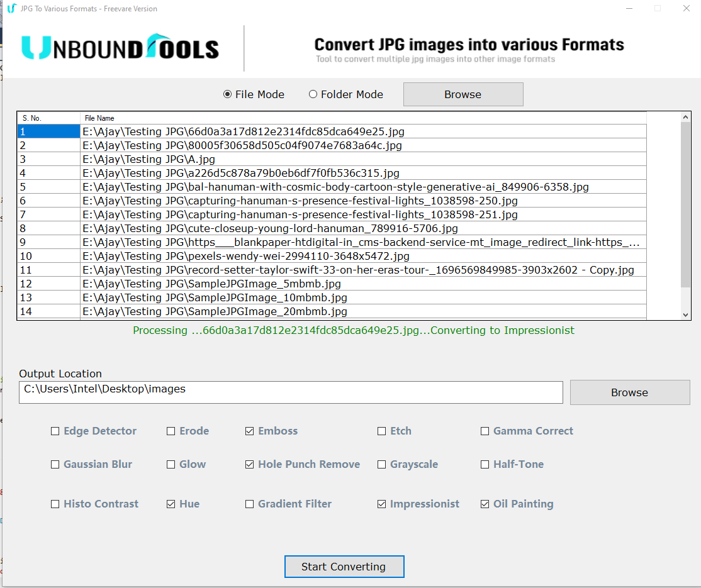
Task: Check the Half-Tone filter
Action: tap(485, 464)
